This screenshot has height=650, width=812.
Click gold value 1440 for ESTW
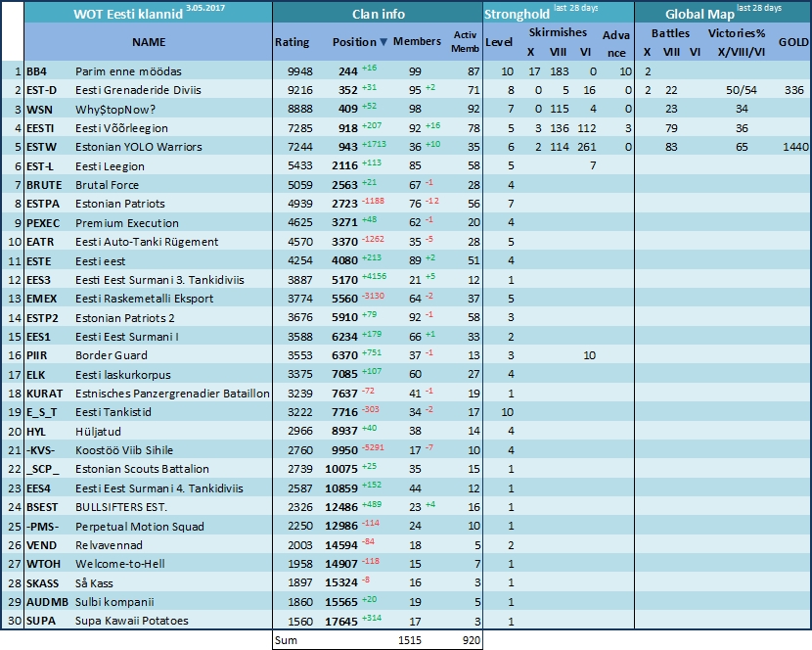[x=795, y=147]
